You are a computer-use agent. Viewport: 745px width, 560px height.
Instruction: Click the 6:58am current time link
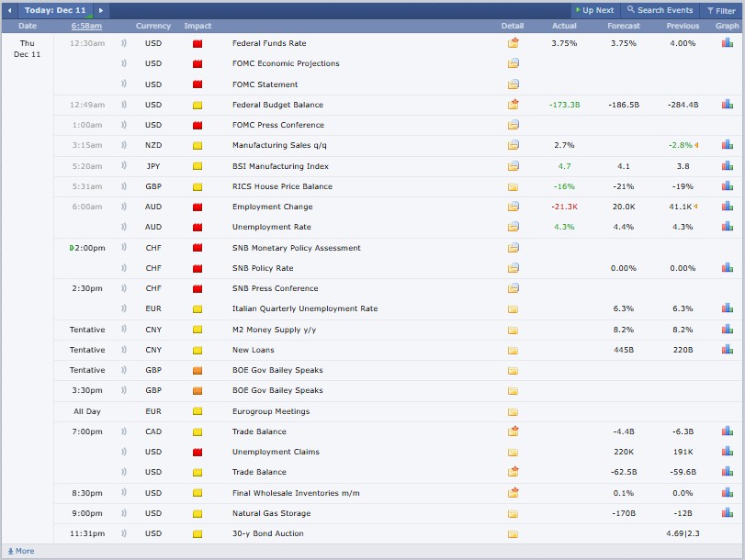pyautogui.click(x=86, y=26)
